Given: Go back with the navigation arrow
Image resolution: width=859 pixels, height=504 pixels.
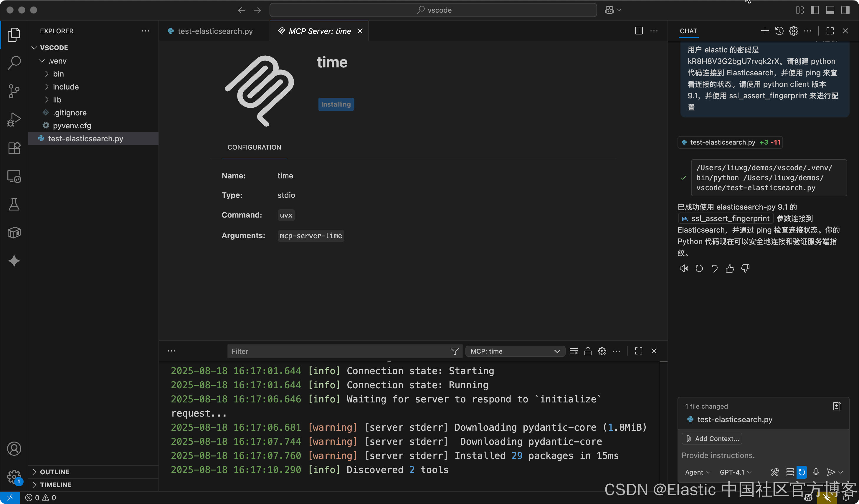Looking at the screenshot, I should (242, 10).
